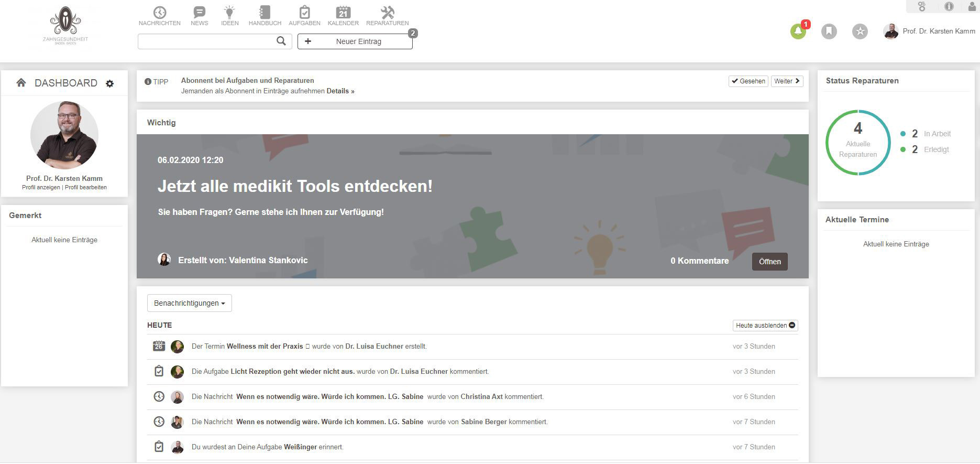Click the Zahngesundheit logo
This screenshot has width=980, height=464.
[65, 26]
